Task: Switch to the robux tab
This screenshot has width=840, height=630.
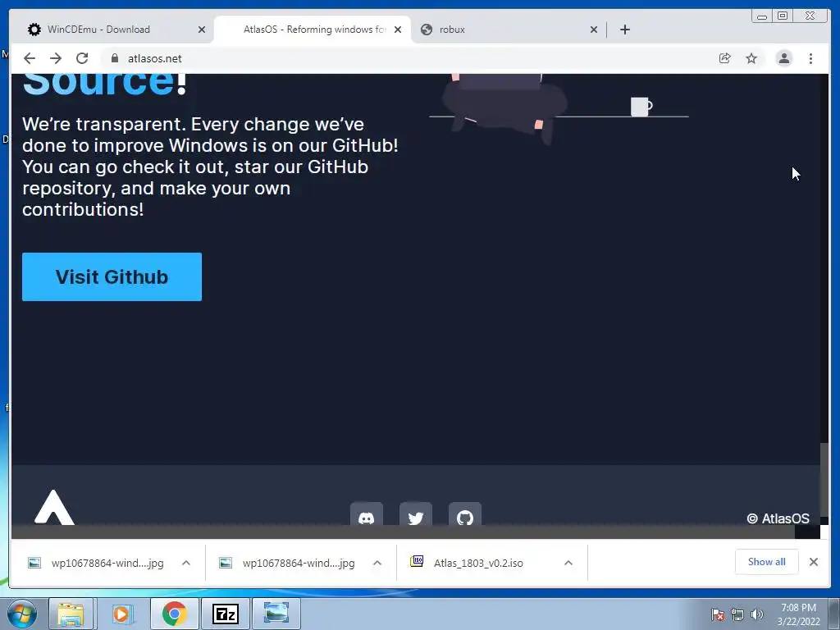Action: (x=508, y=30)
